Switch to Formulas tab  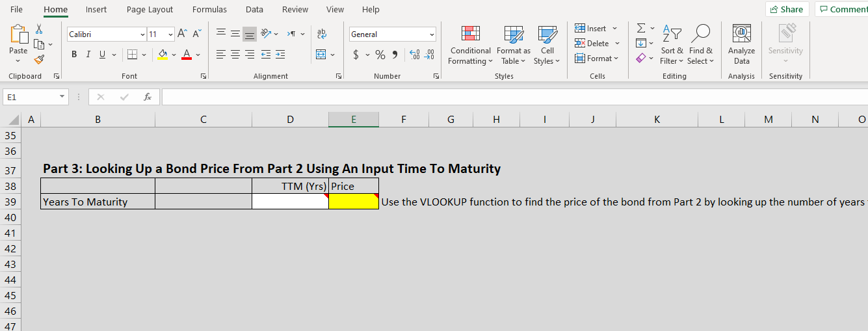click(x=209, y=9)
